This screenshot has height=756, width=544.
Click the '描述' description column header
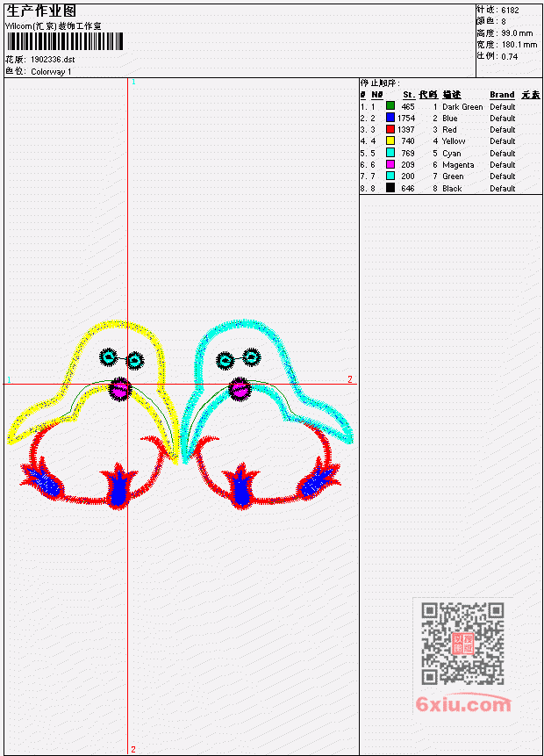coord(452,95)
